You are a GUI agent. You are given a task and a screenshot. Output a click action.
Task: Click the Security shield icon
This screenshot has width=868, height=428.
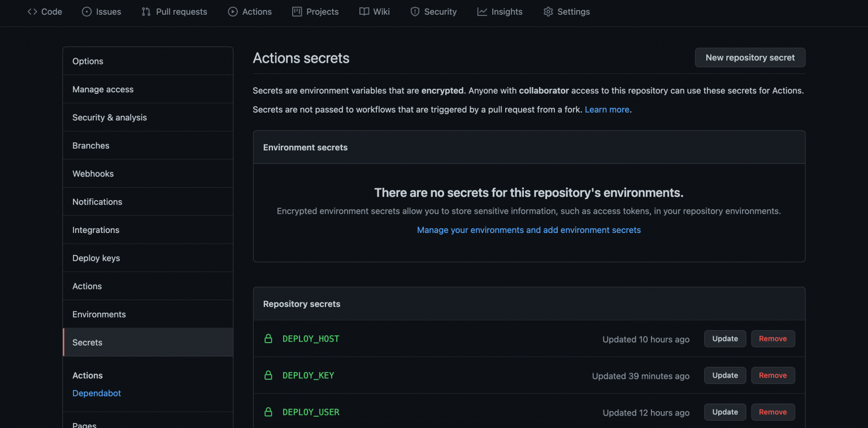coord(415,11)
